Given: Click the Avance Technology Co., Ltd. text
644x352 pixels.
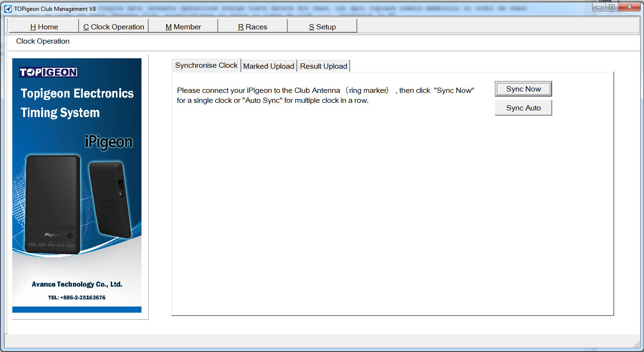Looking at the screenshot, I should [x=77, y=284].
